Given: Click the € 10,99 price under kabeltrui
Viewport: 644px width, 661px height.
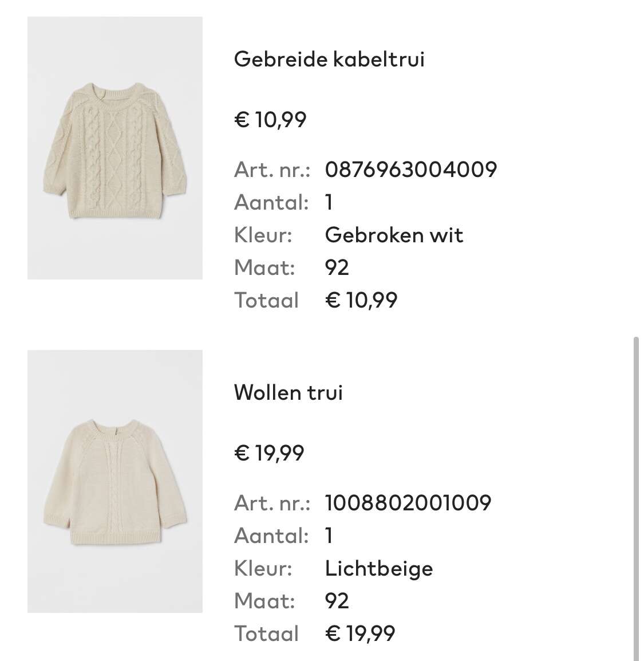Looking at the screenshot, I should coord(270,119).
